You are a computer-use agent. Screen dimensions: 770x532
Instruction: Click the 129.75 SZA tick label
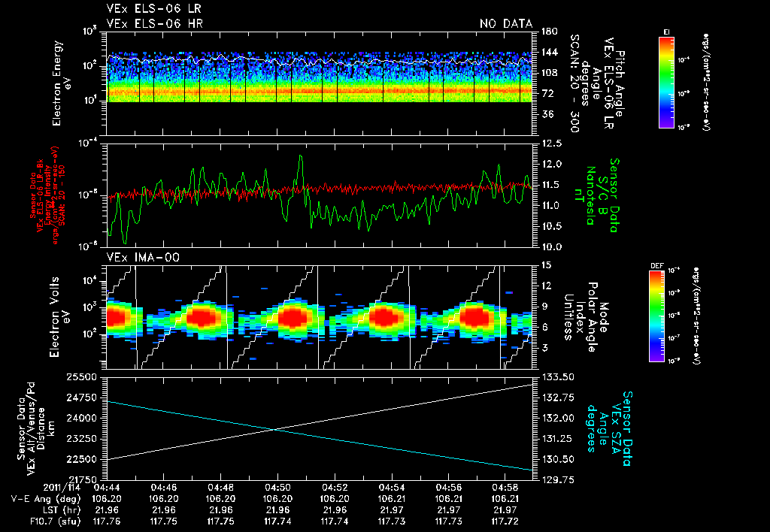[x=559, y=480]
